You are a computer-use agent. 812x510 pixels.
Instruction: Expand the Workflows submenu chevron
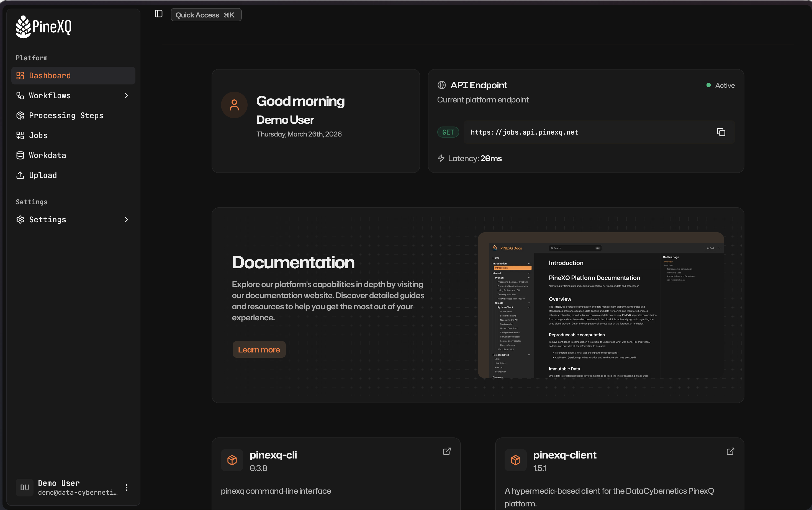127,96
